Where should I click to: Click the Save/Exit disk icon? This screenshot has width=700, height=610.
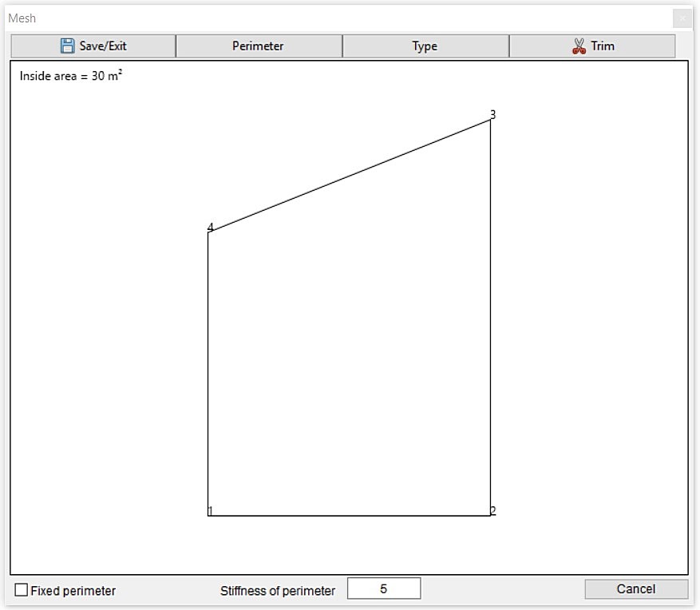[66, 46]
